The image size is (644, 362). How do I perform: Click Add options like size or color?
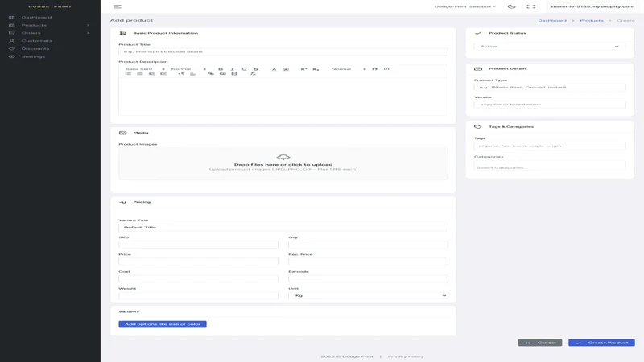click(x=163, y=324)
